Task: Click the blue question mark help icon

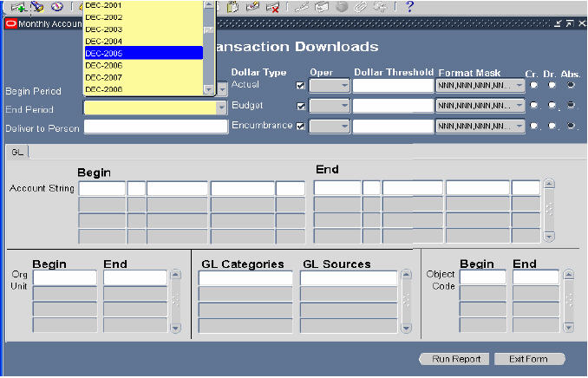Action: pyautogui.click(x=409, y=7)
